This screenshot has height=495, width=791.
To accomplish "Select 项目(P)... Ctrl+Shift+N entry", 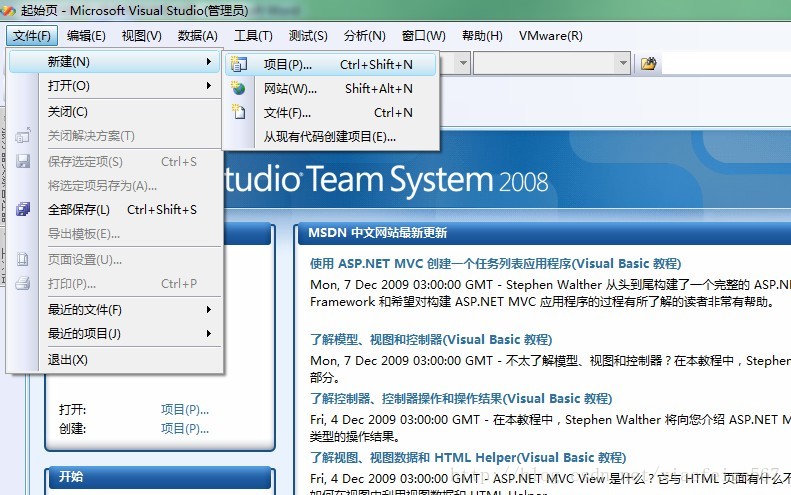I will (x=331, y=65).
